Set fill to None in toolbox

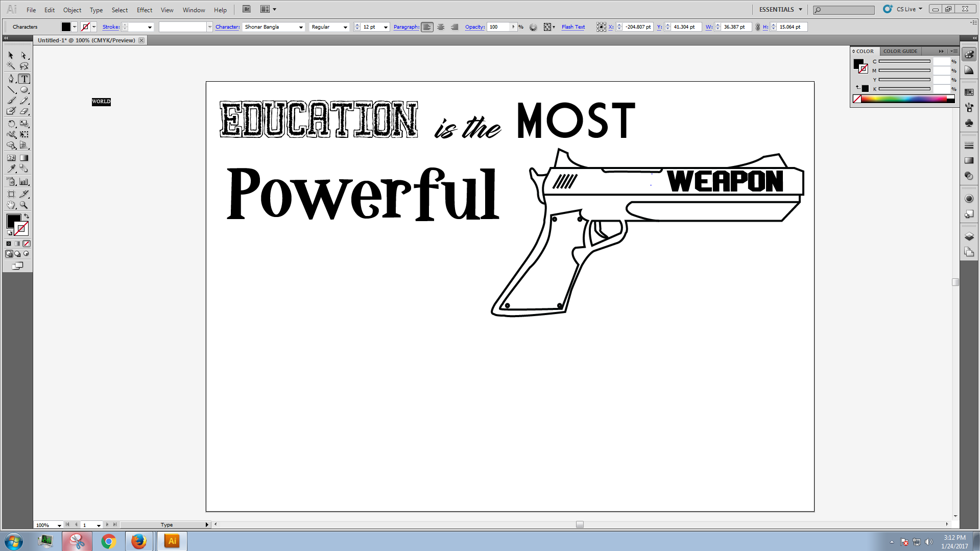[x=27, y=244]
